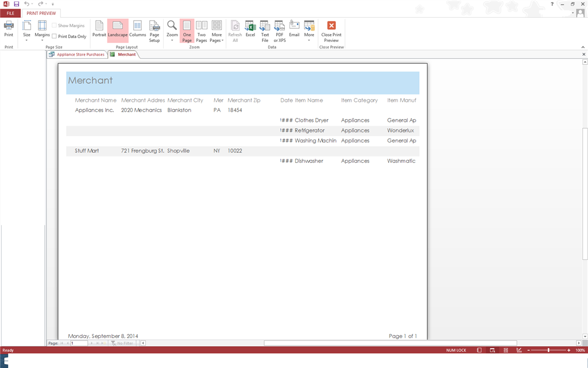Export the report to Excel
Image resolution: width=588 pixels, height=368 pixels.
tap(250, 29)
